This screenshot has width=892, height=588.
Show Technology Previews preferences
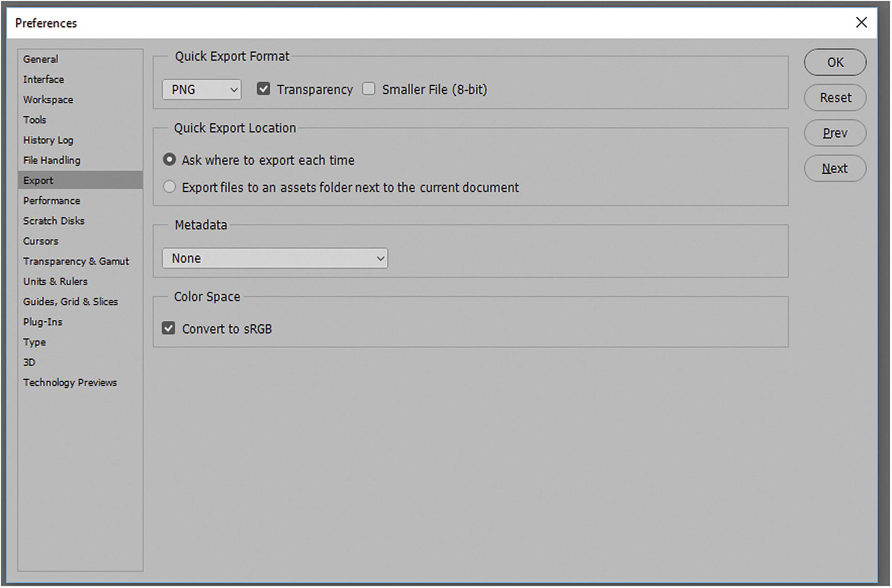tap(70, 382)
